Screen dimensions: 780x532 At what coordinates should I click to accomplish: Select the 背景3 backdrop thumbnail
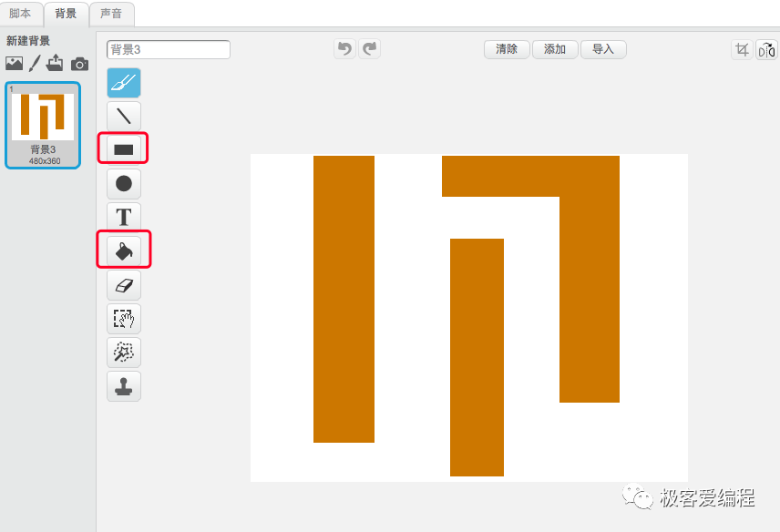[x=43, y=126]
